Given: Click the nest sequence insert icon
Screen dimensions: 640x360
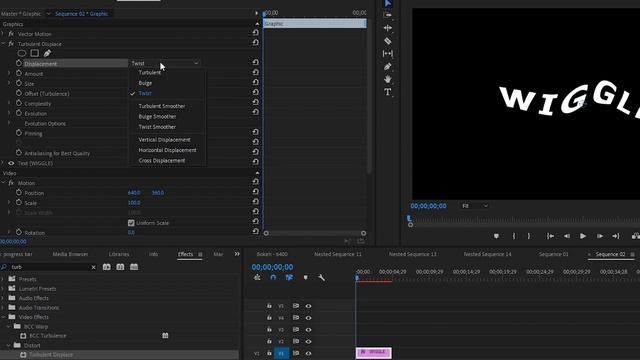Looking at the screenshot, I should click(x=257, y=278).
